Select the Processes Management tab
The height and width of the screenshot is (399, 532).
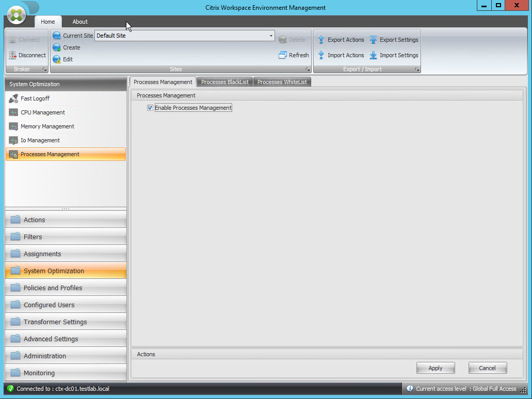[163, 82]
